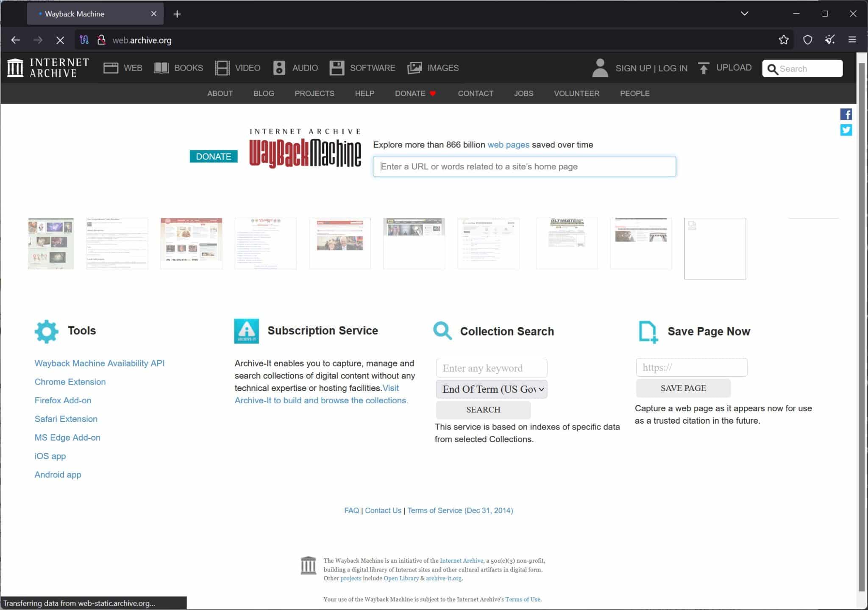Open the Firefox Add-on link
Viewport: 868px width, 610px height.
pyautogui.click(x=63, y=400)
